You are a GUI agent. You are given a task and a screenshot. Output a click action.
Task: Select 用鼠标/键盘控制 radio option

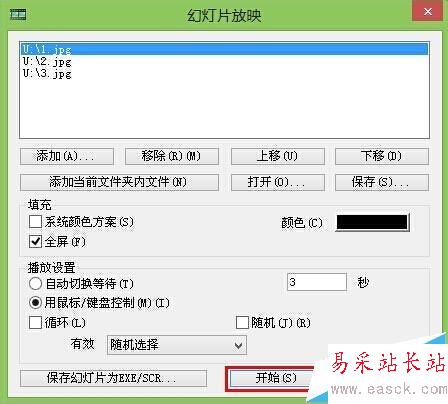click(35, 303)
